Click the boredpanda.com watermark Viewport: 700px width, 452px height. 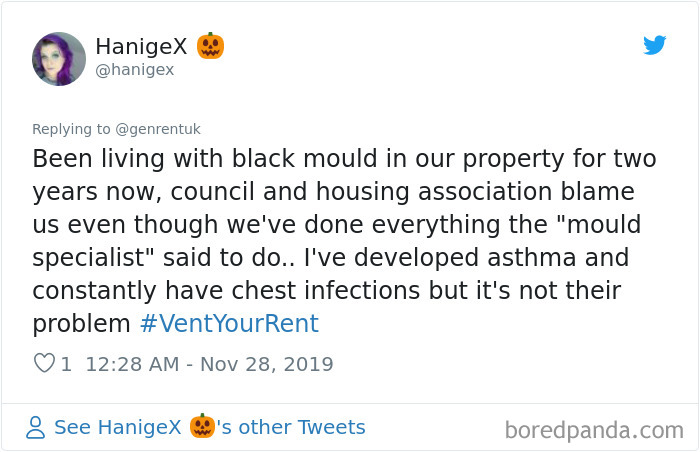(594, 431)
